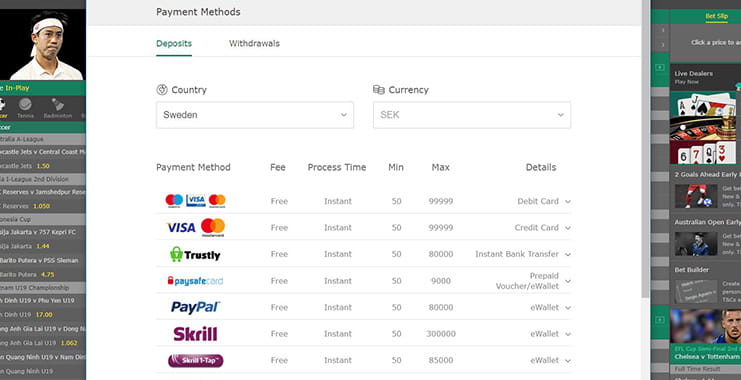Open the Country dropdown showing Sweden
Image resolution: width=741 pixels, height=380 pixels.
point(255,115)
